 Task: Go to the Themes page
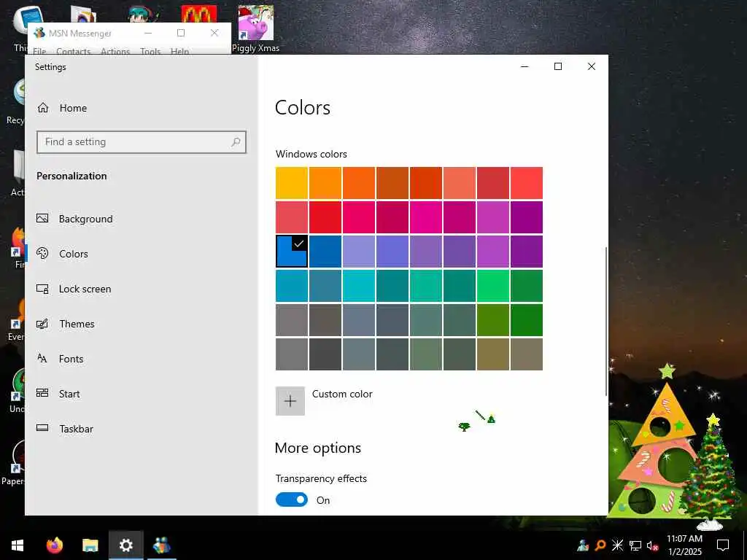point(66,324)
